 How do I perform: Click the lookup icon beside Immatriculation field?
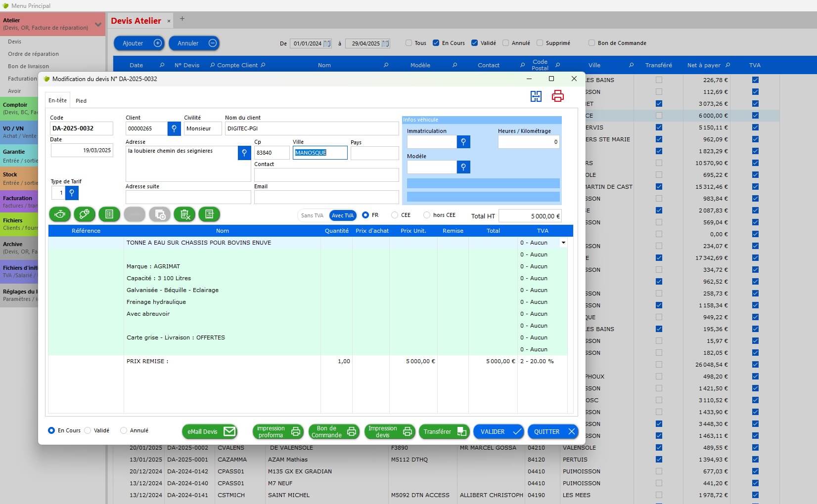pos(463,142)
